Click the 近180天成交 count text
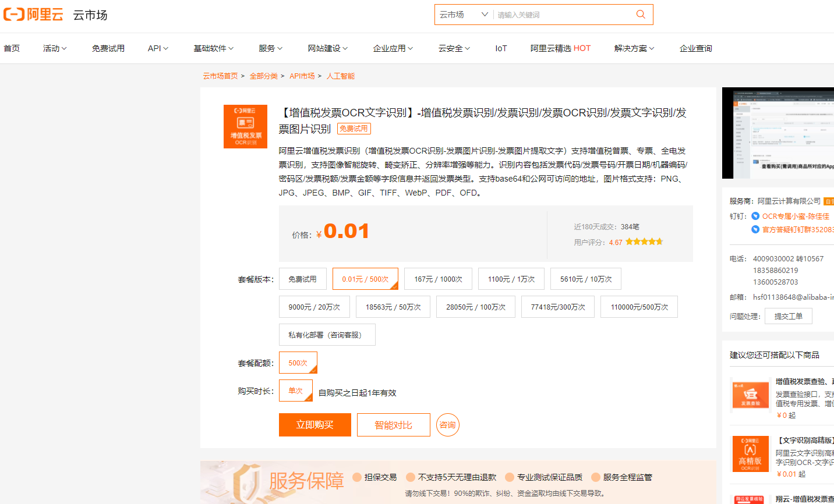Viewport: 834px width, 504px height. [606, 227]
